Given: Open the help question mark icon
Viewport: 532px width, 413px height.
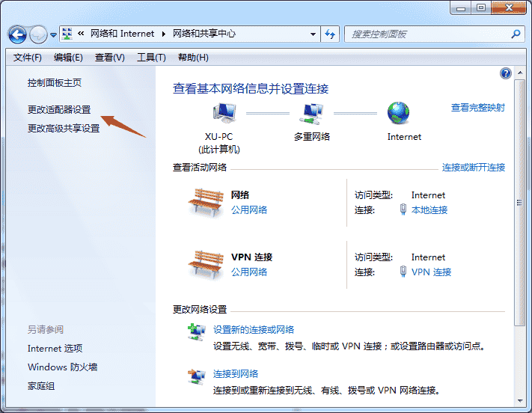Looking at the screenshot, I should coord(506,73).
